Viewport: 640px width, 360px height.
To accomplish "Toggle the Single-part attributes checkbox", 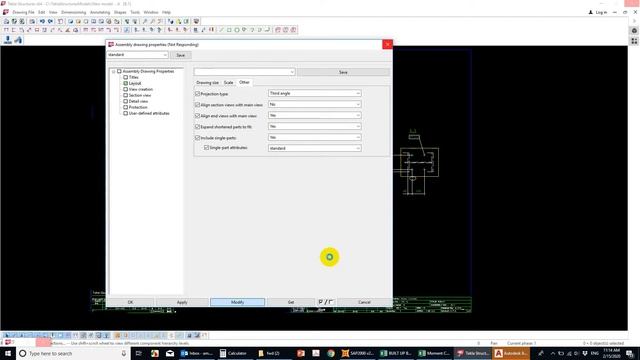I will [207, 148].
